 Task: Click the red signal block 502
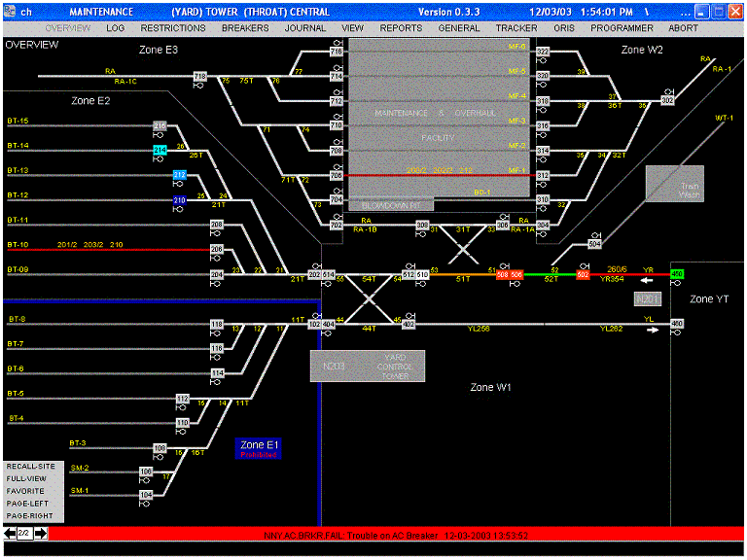point(583,275)
